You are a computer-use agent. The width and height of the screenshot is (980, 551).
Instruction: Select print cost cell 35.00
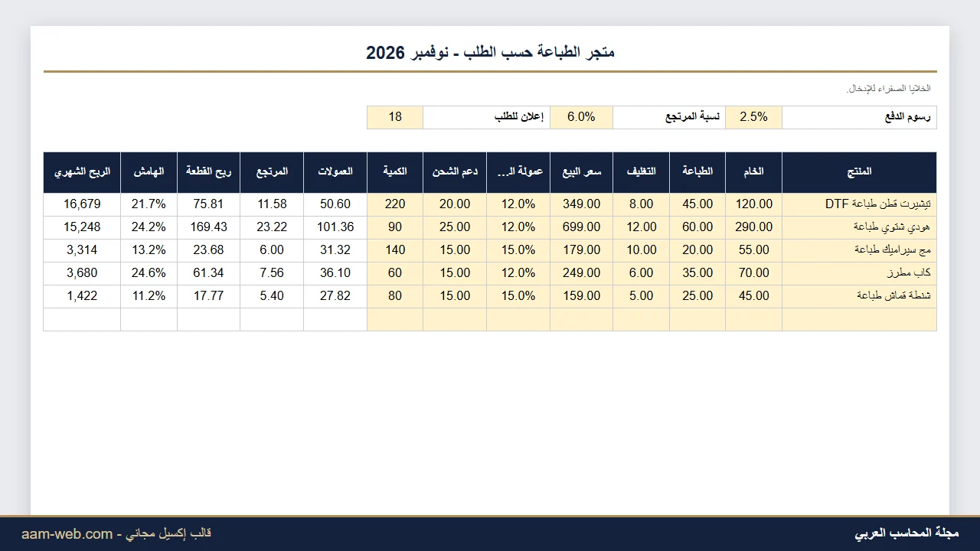[697, 273]
